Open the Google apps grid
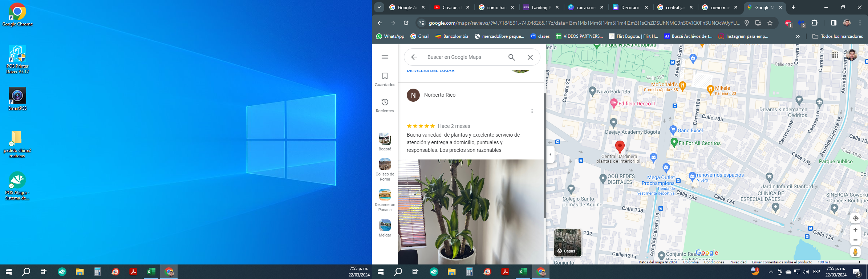Image resolution: width=868 pixels, height=279 pixels. click(835, 55)
